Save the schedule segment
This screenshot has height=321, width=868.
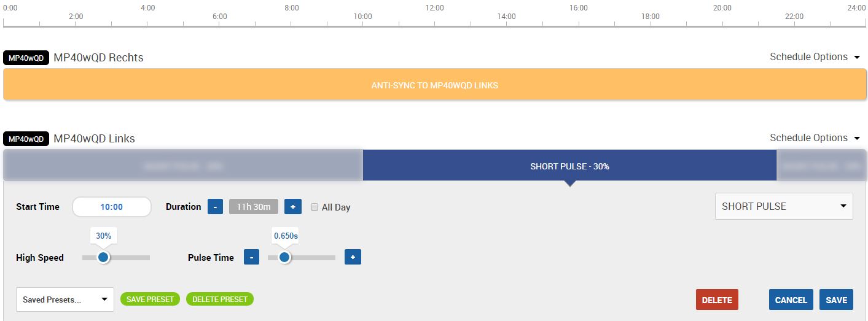tap(836, 300)
